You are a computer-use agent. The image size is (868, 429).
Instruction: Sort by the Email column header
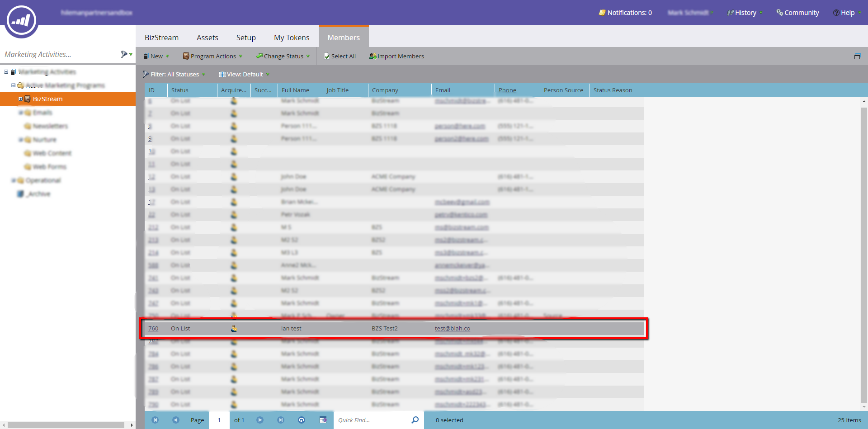click(463, 90)
